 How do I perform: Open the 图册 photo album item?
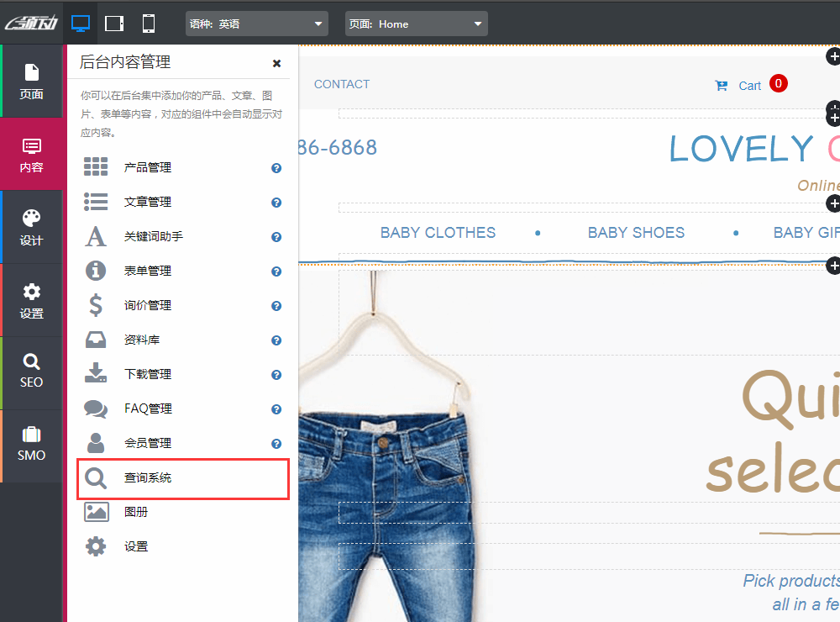click(136, 512)
